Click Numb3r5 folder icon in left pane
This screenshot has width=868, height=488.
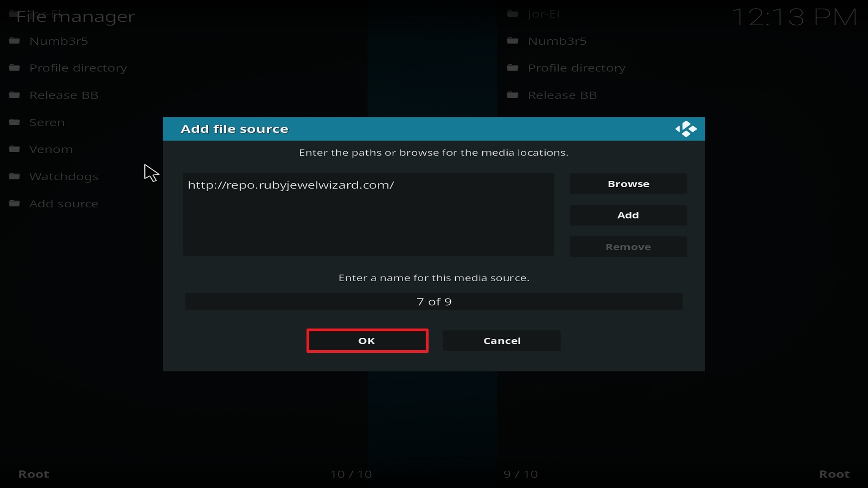(14, 41)
